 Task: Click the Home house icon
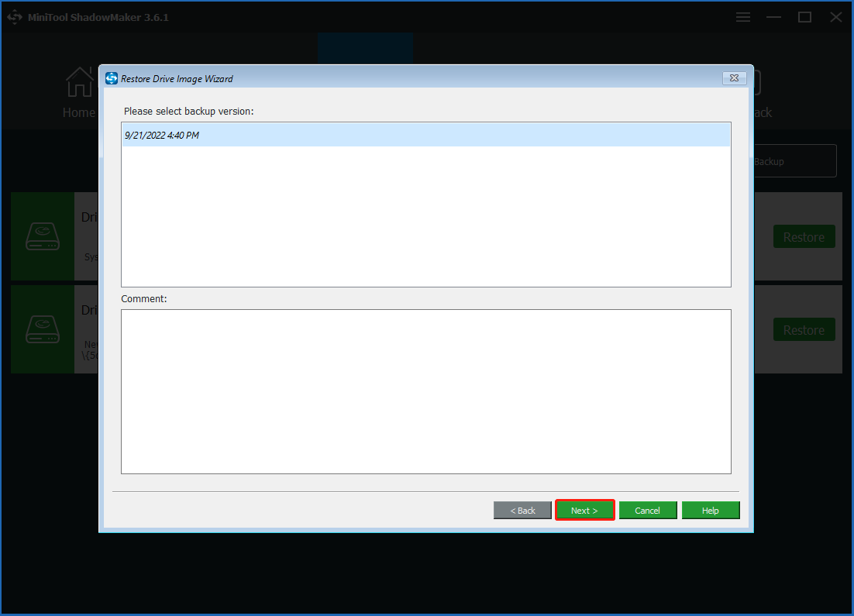coord(79,82)
